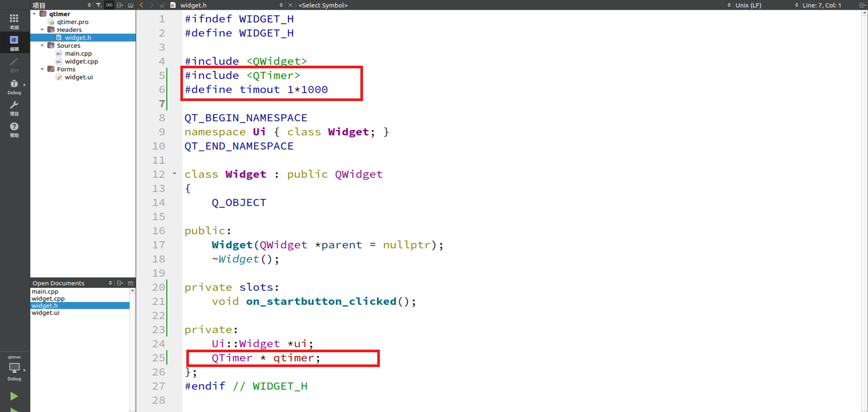Toggle synchronize with editor link icon
The height and width of the screenshot is (412, 868).
pos(109,5)
